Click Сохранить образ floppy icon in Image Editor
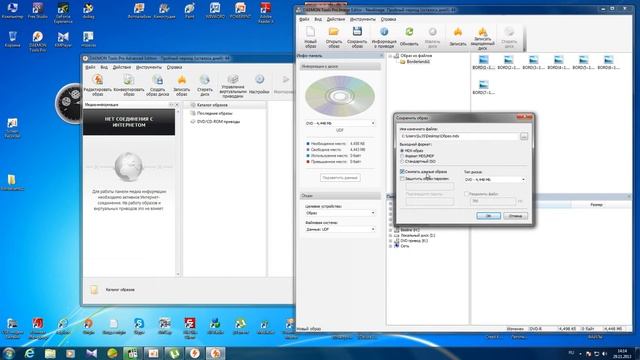 click(x=357, y=37)
